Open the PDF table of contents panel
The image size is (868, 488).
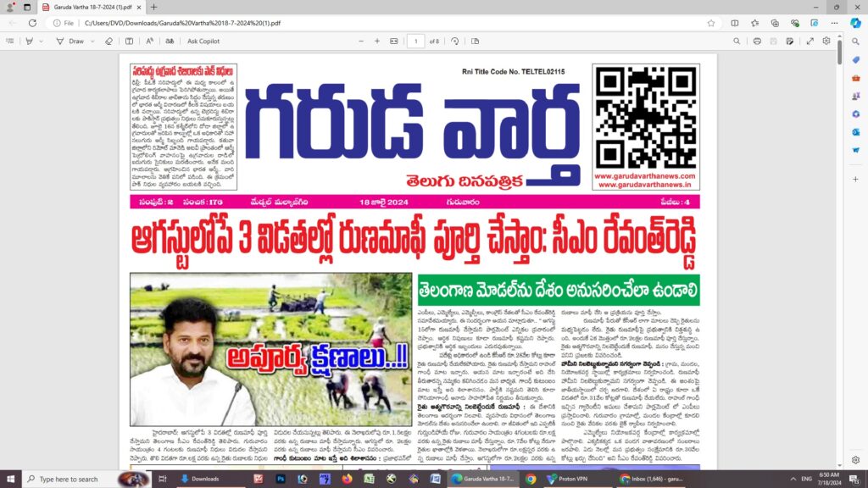tap(10, 41)
